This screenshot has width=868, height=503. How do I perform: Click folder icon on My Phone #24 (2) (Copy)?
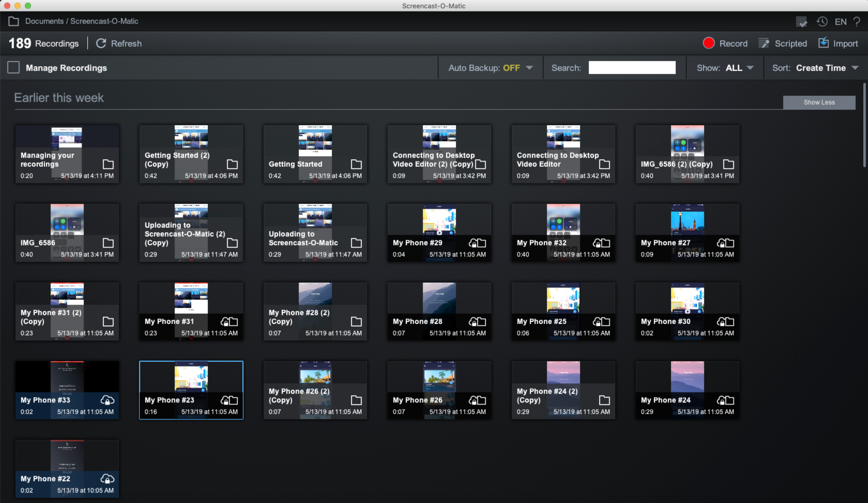click(604, 400)
